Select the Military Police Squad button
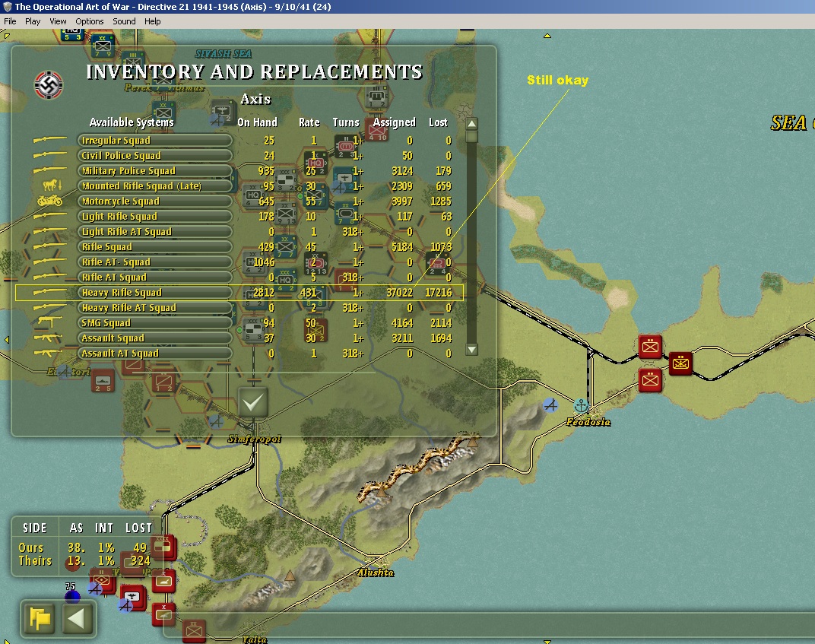Image resolution: width=815 pixels, height=644 pixels. coord(155,170)
